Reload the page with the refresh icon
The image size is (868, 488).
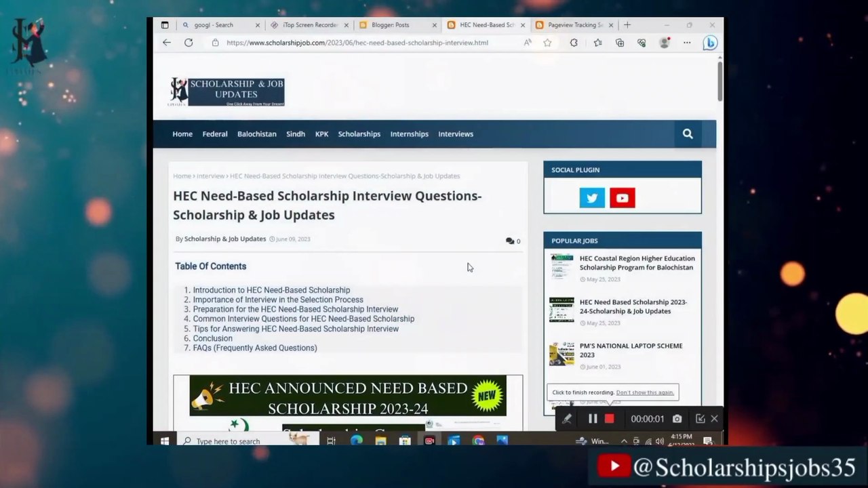[189, 43]
